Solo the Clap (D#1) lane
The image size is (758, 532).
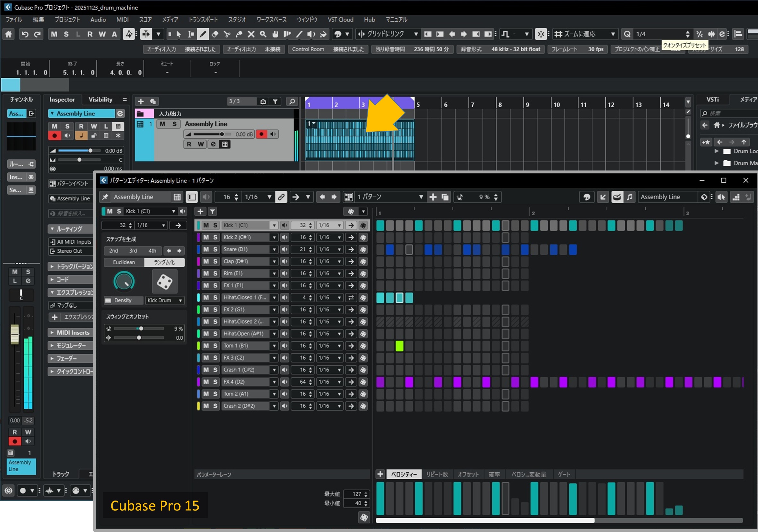coord(215,261)
